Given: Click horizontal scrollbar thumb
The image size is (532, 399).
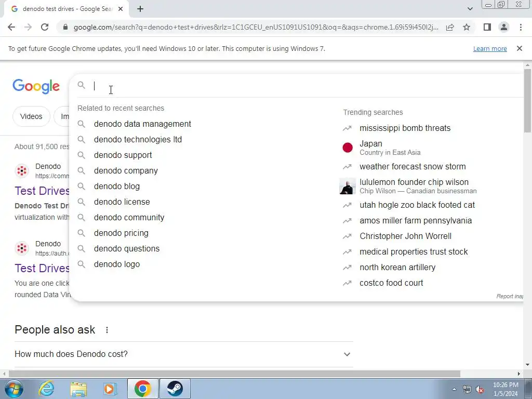Looking at the screenshot, I should pos(234,374).
